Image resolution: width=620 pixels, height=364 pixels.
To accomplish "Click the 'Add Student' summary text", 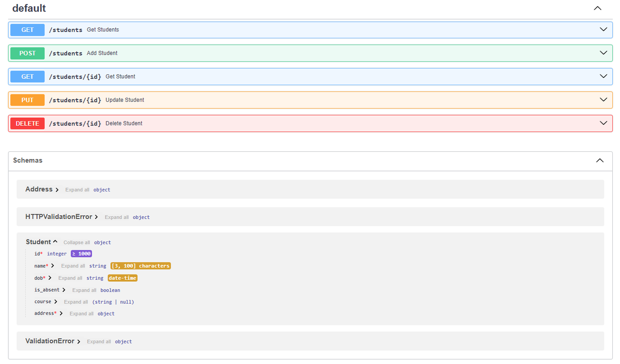I will [102, 53].
